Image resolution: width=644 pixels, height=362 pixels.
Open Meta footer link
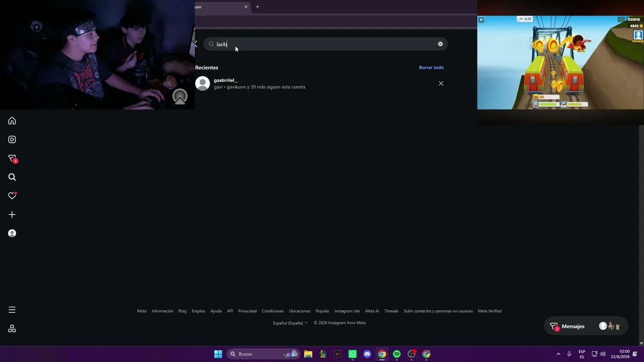pos(142,311)
